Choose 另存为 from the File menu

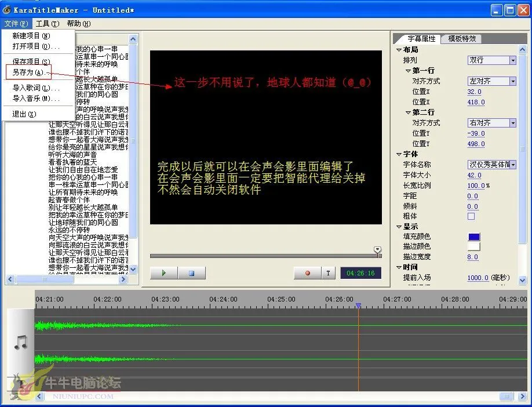tap(28, 72)
